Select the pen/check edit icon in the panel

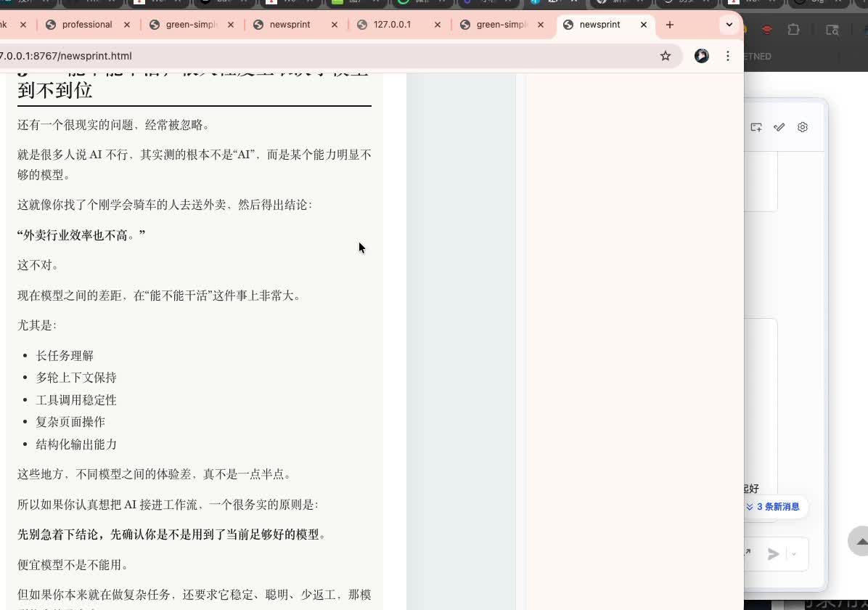779,127
